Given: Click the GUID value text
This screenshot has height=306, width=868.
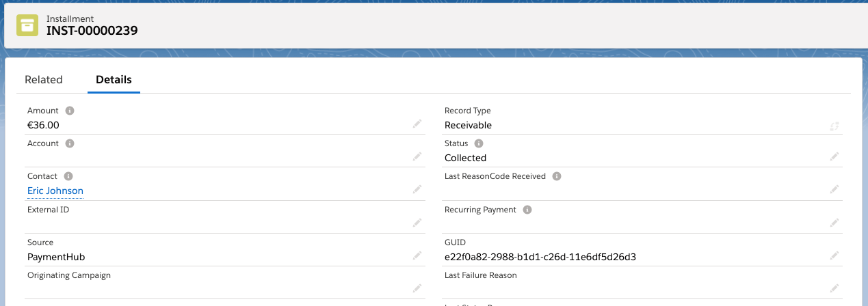Looking at the screenshot, I should point(540,257).
